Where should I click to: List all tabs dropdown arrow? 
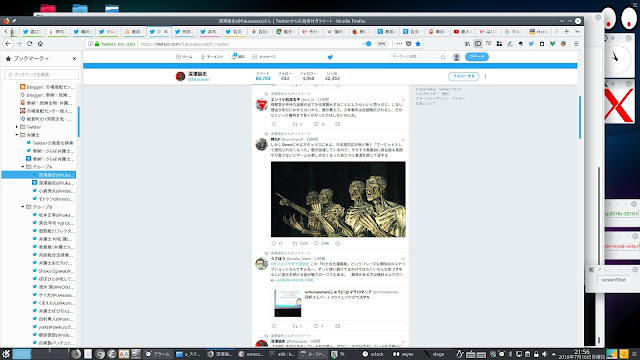tap(577, 31)
